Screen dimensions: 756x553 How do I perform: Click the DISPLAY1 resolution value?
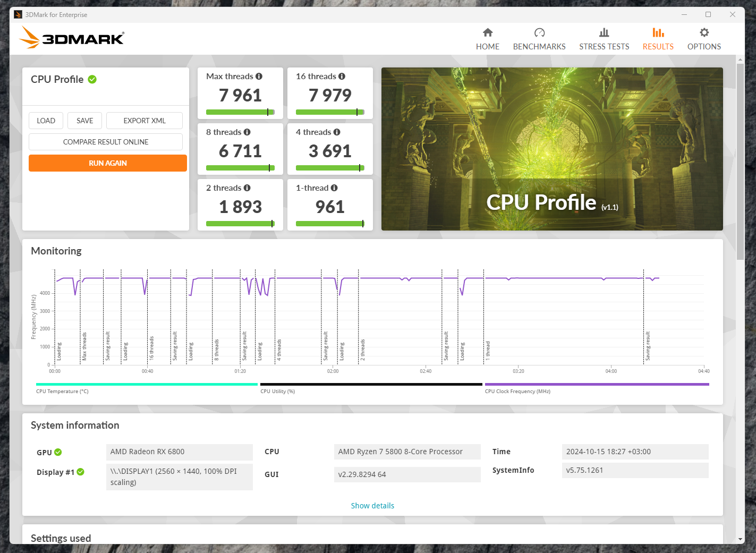180,477
